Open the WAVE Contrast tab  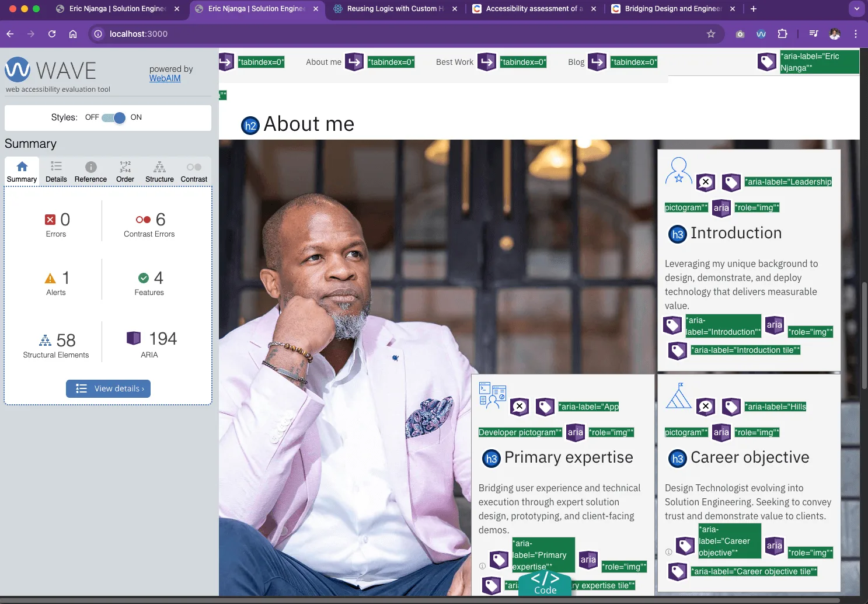194,172
